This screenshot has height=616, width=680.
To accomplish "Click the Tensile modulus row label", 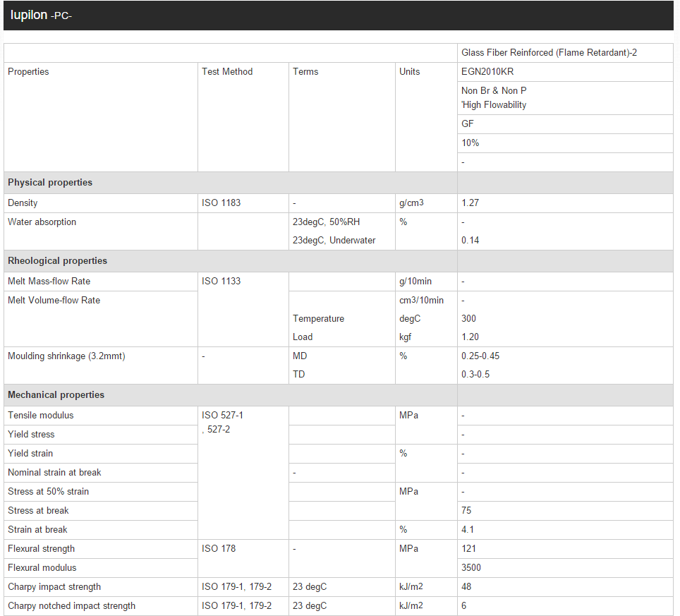I will click(40, 416).
